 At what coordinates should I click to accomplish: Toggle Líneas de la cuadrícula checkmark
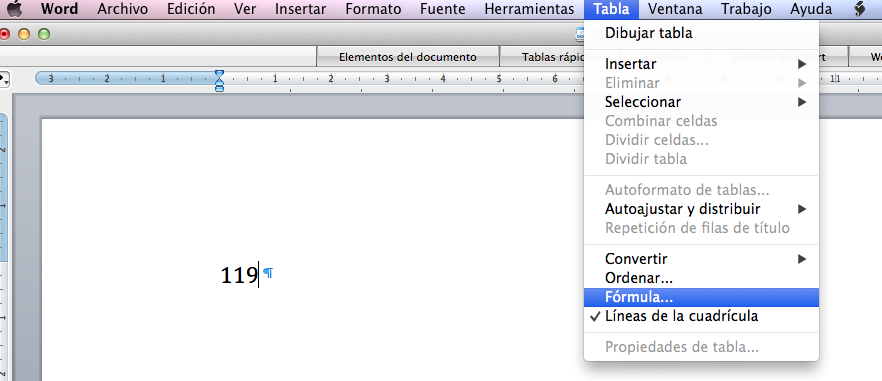pos(701,316)
